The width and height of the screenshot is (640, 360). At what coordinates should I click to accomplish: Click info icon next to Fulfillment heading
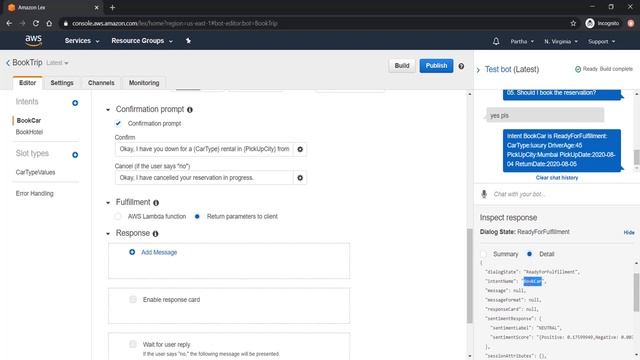tap(156, 203)
